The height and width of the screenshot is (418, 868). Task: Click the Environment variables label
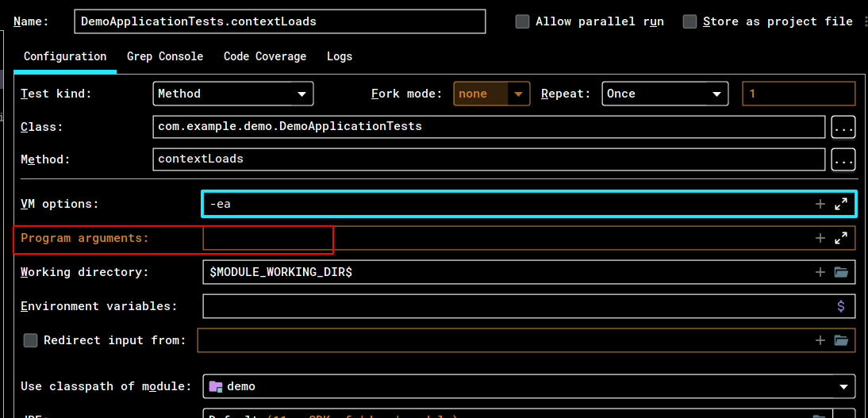[99, 306]
